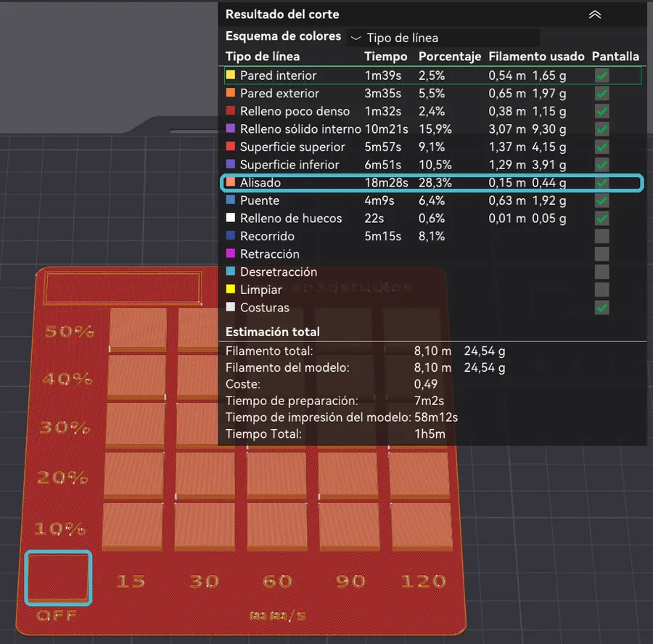
Task: Click the Desretracción color swatch
Action: (230, 272)
